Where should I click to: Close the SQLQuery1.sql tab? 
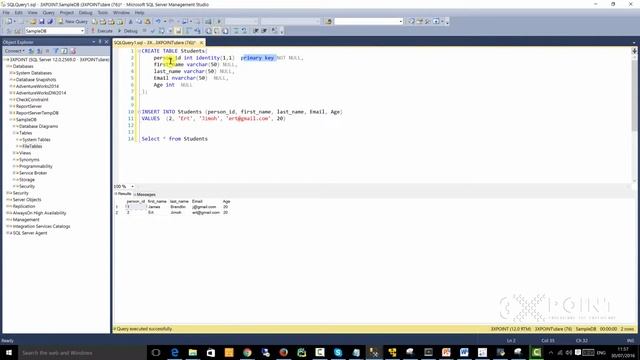(x=202, y=42)
